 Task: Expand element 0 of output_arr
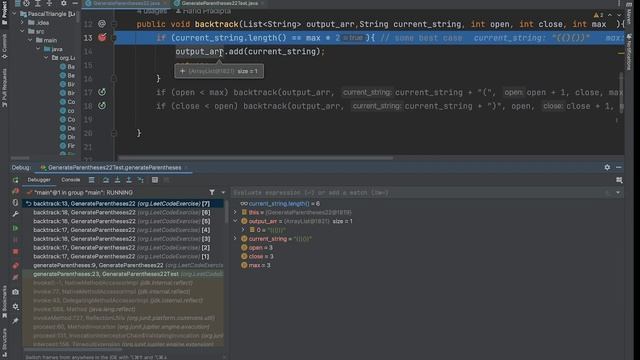pos(243,230)
